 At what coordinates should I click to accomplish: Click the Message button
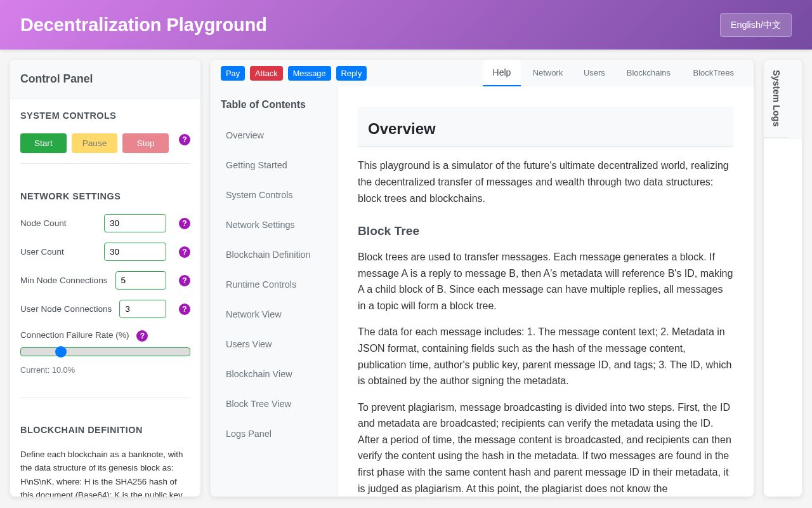pos(310,73)
